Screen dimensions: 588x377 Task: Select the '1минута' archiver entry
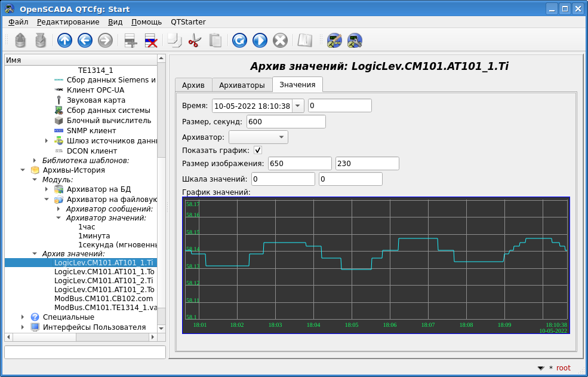pyautogui.click(x=94, y=236)
